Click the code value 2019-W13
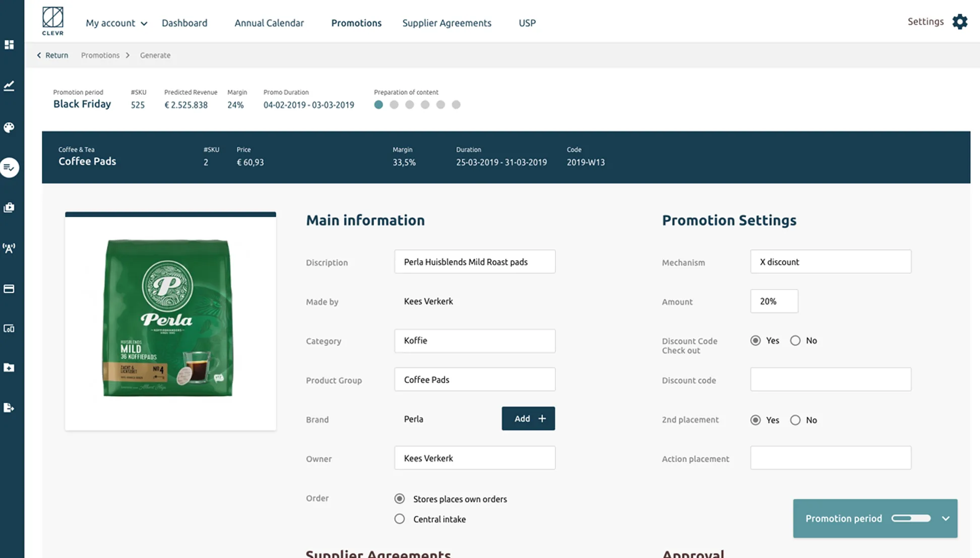Viewport: 980px width, 558px height. (586, 162)
